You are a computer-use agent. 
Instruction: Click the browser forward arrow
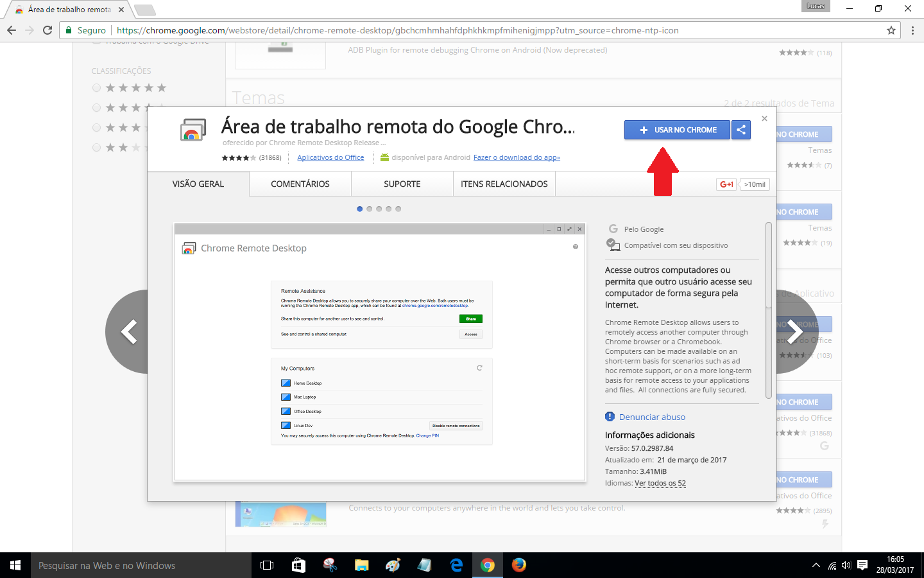(x=30, y=30)
